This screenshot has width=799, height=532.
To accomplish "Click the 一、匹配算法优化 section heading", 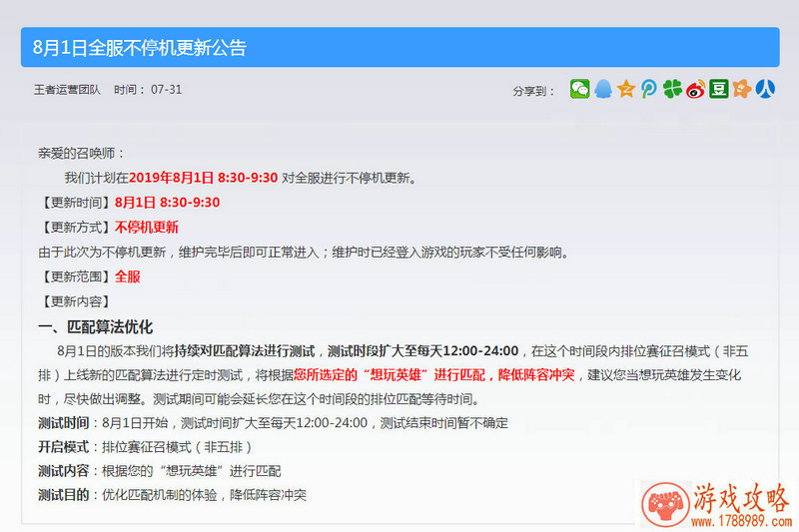I will (95, 326).
